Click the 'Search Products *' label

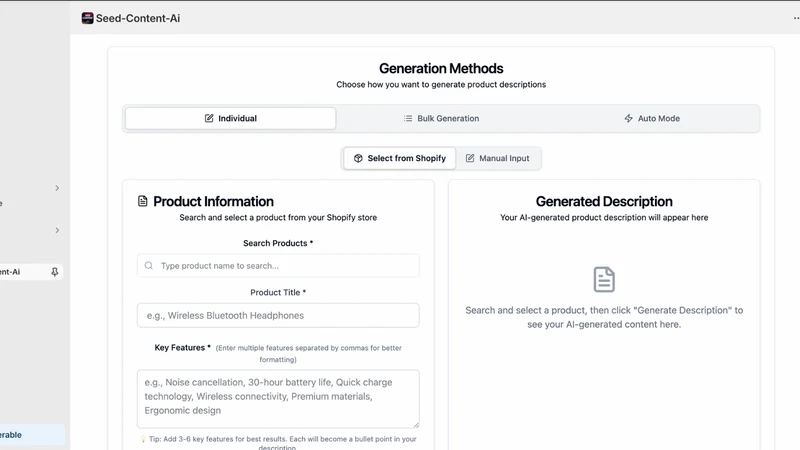(x=278, y=243)
